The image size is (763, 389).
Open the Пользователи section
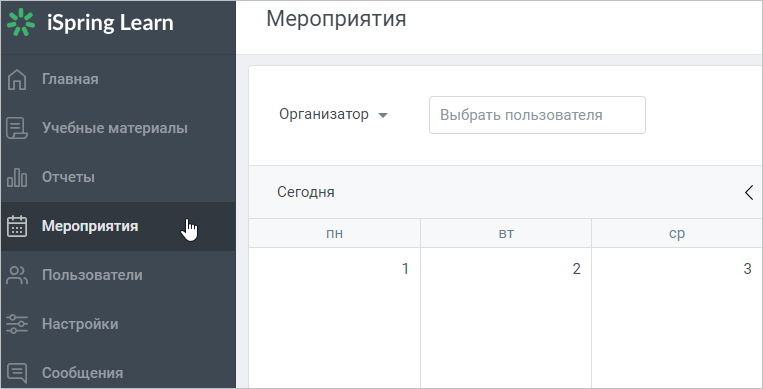118,275
